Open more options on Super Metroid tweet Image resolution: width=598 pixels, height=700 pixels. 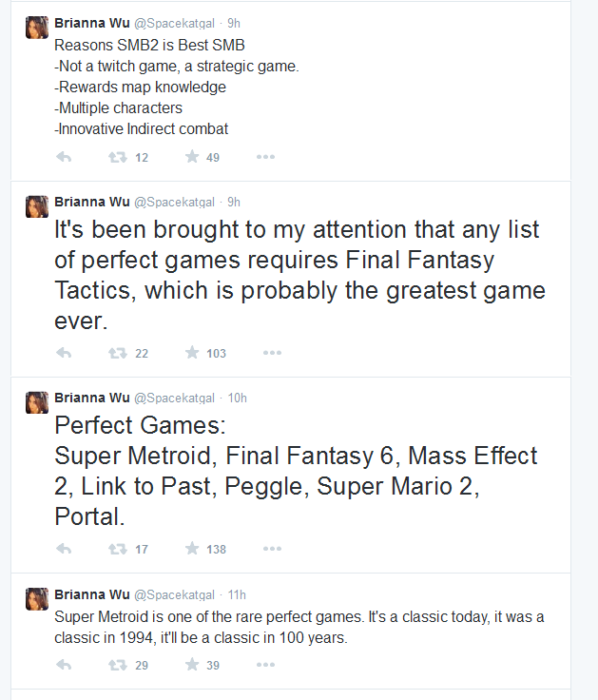(x=265, y=665)
